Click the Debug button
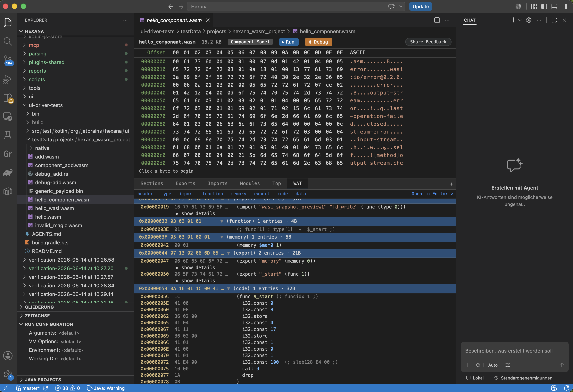The height and width of the screenshot is (392, 573). click(318, 42)
